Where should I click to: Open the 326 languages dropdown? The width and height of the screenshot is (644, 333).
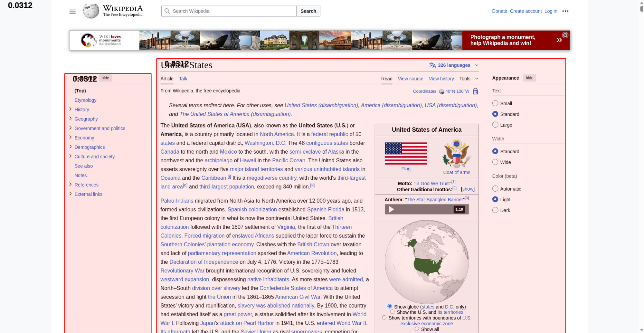454,65
